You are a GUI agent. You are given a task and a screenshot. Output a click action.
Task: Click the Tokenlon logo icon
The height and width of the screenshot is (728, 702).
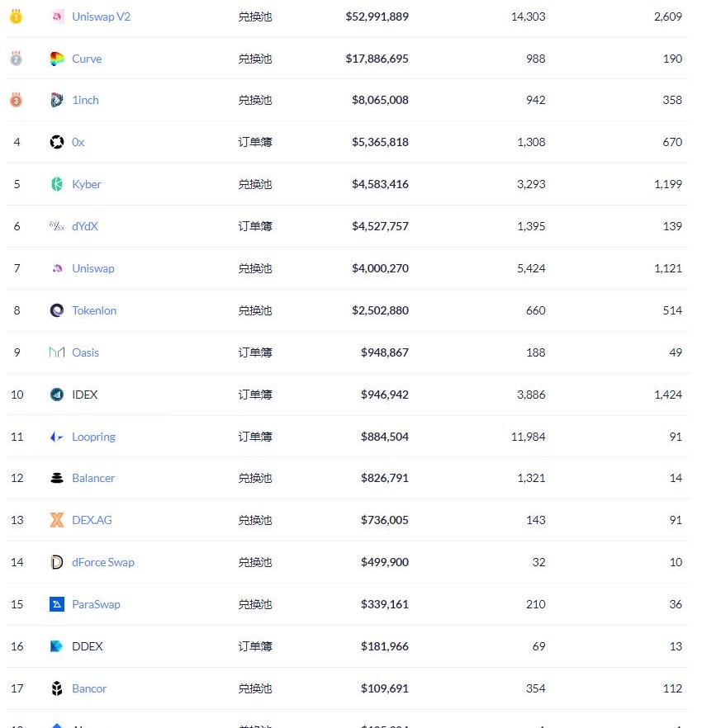point(57,310)
